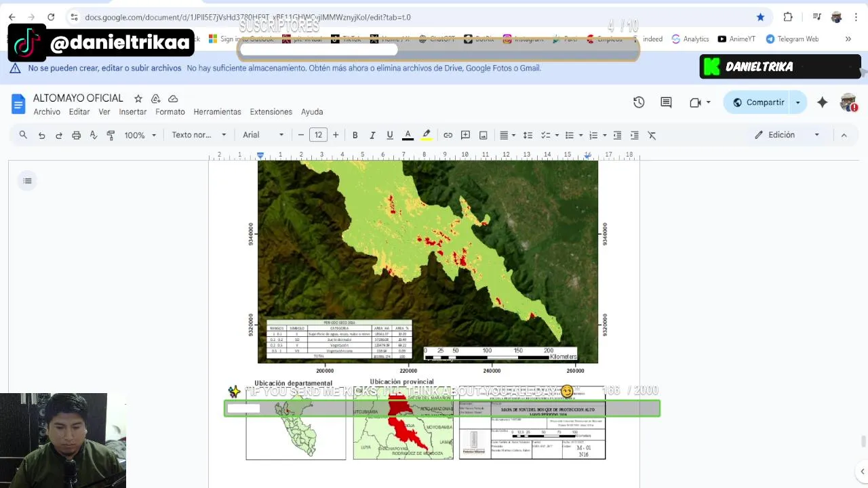Open the video call menu

699,102
